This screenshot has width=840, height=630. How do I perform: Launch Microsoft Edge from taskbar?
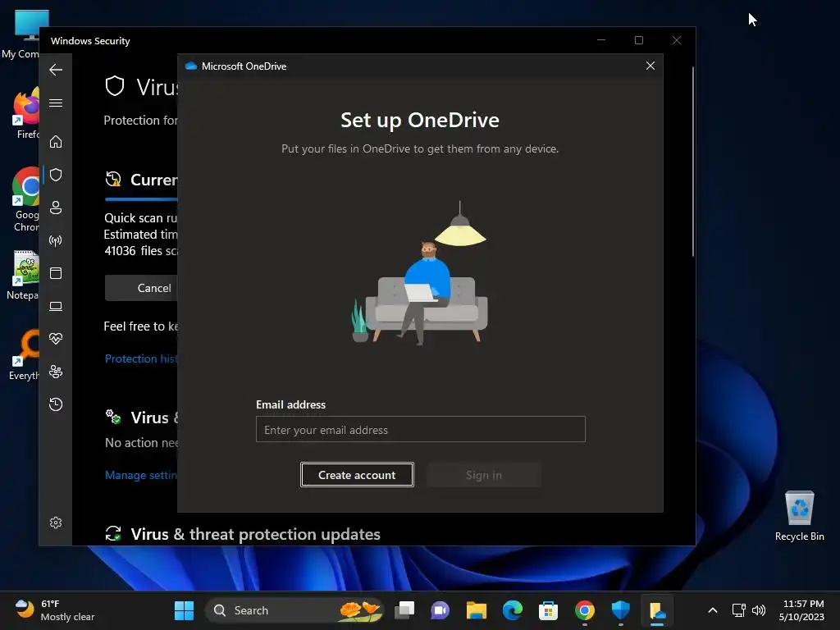tap(513, 610)
